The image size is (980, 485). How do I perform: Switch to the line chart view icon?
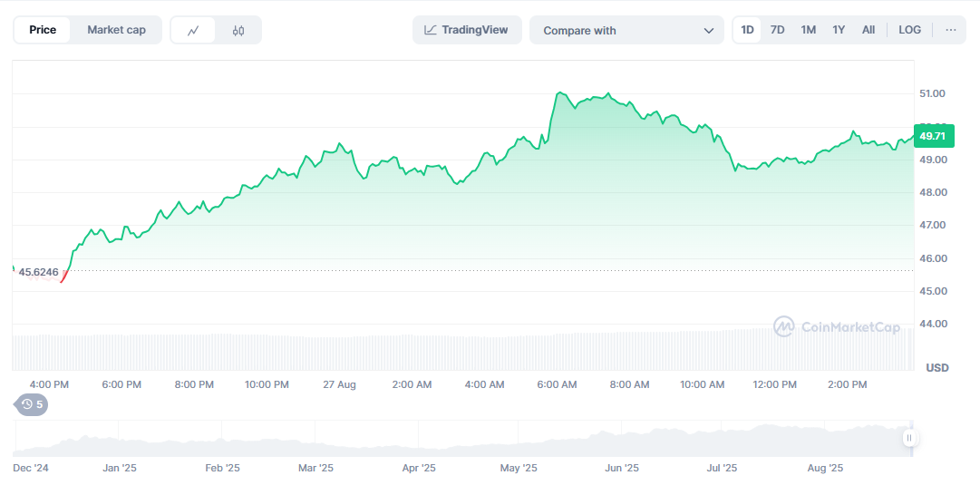click(x=193, y=30)
